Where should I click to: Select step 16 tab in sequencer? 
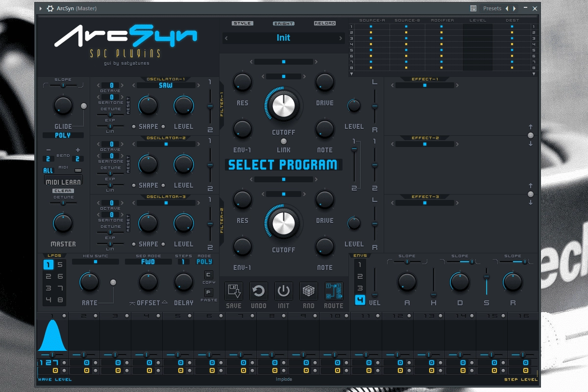pyautogui.click(x=523, y=316)
